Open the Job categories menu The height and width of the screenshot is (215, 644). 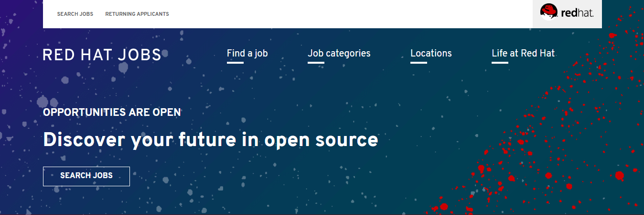pyautogui.click(x=339, y=53)
